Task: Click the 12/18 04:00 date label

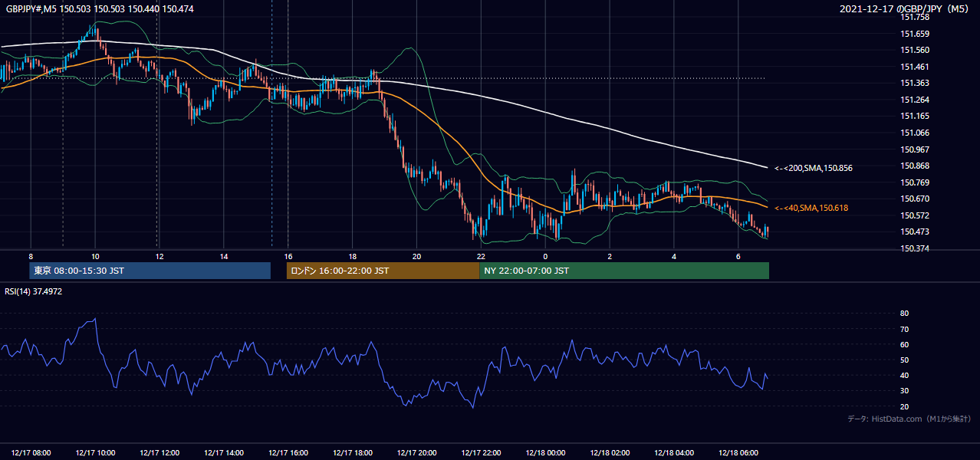Action: pyautogui.click(x=674, y=452)
